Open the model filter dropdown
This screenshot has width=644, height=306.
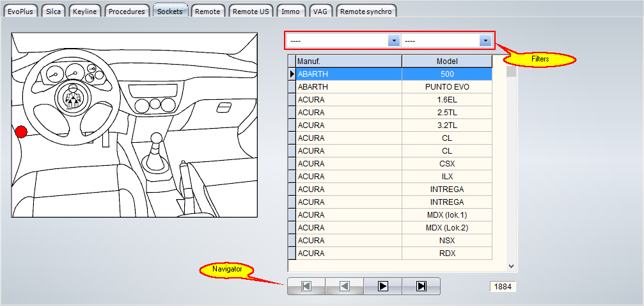click(485, 41)
